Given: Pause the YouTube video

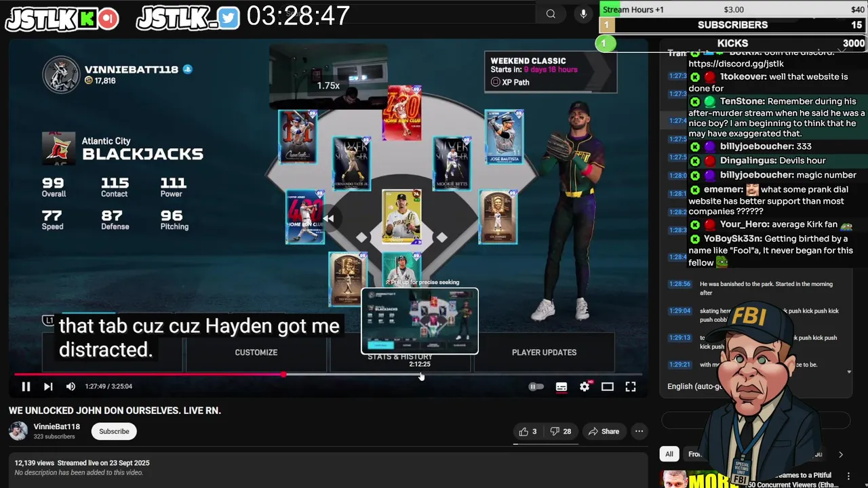Looking at the screenshot, I should coord(26,386).
